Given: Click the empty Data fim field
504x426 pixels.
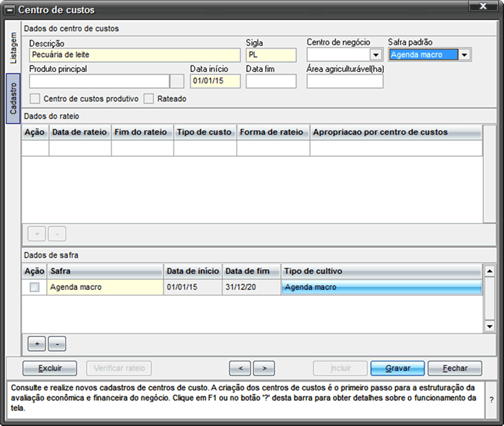Looking at the screenshot, I should tap(271, 81).
